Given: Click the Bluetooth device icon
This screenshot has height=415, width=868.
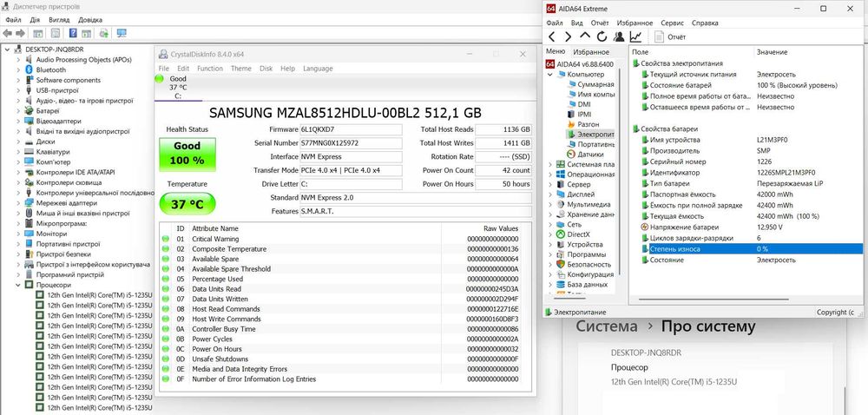Looking at the screenshot, I should tap(30, 69).
